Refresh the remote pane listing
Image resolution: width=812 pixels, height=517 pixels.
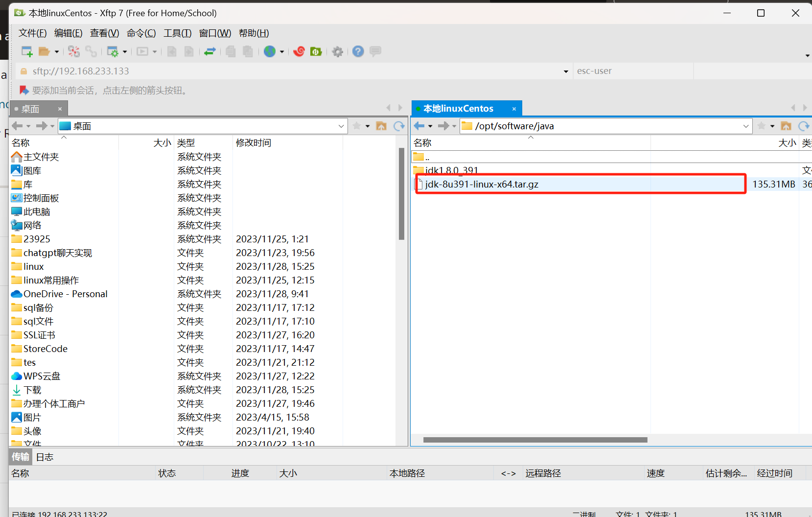(x=804, y=126)
